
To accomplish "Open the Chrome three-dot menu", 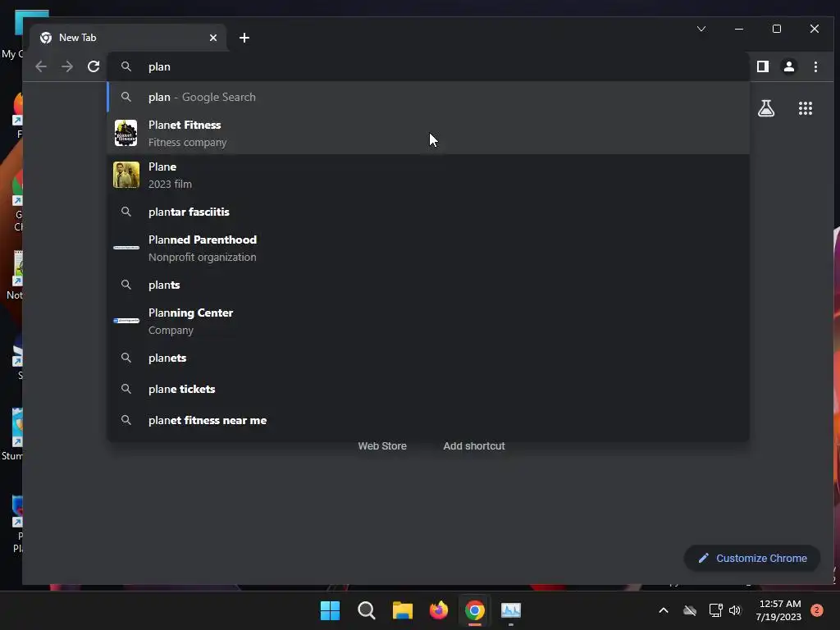I will pyautogui.click(x=815, y=66).
